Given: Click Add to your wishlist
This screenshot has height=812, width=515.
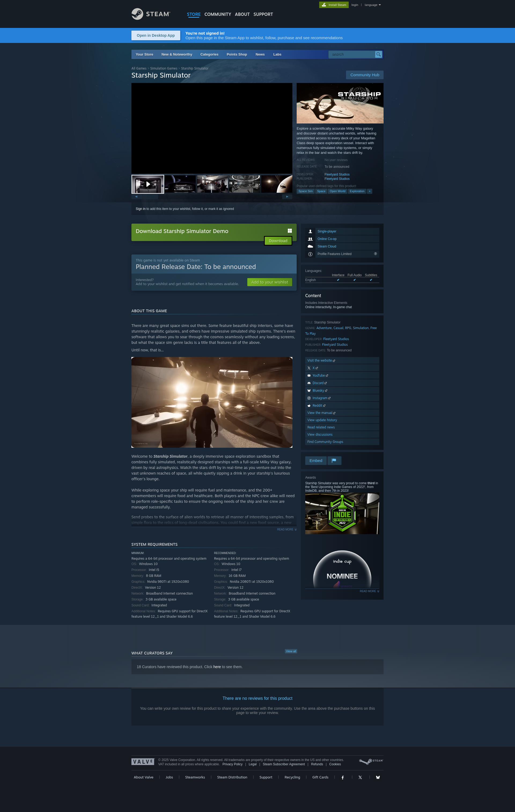Looking at the screenshot, I should tap(269, 282).
